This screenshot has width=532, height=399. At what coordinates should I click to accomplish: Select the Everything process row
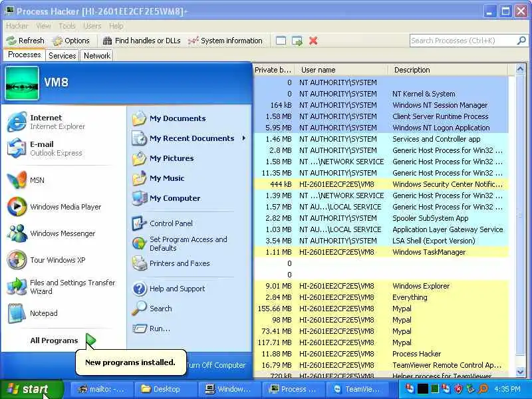click(380, 297)
